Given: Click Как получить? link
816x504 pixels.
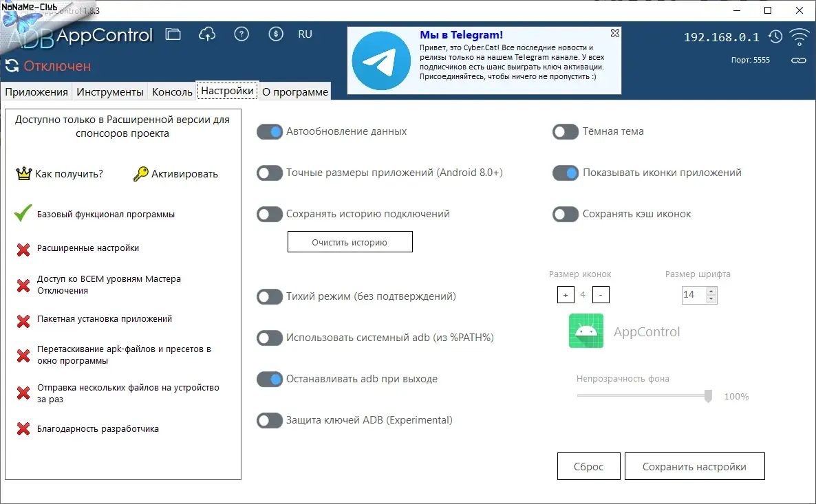Looking at the screenshot, I should click(69, 174).
